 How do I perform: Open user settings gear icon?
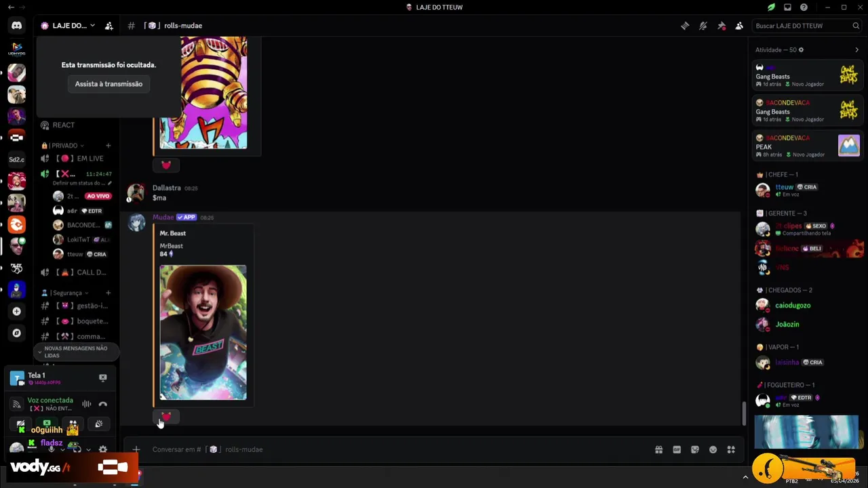click(x=103, y=449)
